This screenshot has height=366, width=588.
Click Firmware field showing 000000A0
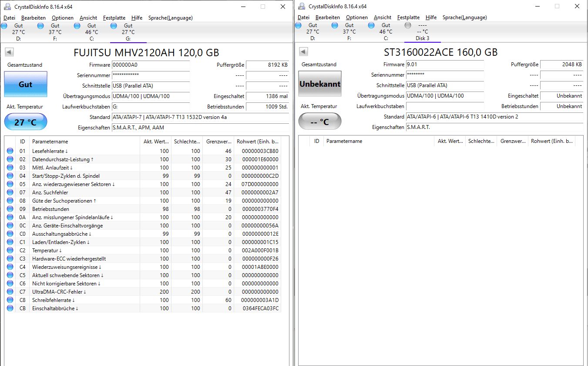[x=151, y=65]
